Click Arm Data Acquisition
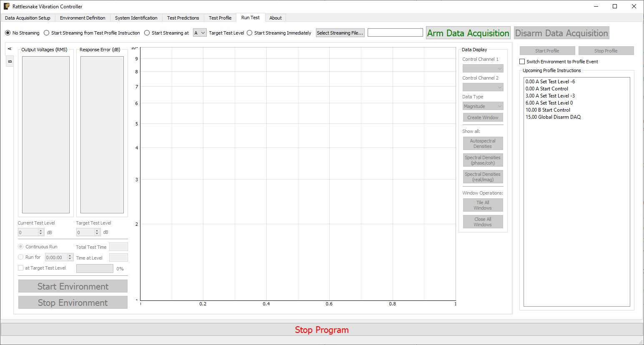644x345 pixels. coord(468,32)
